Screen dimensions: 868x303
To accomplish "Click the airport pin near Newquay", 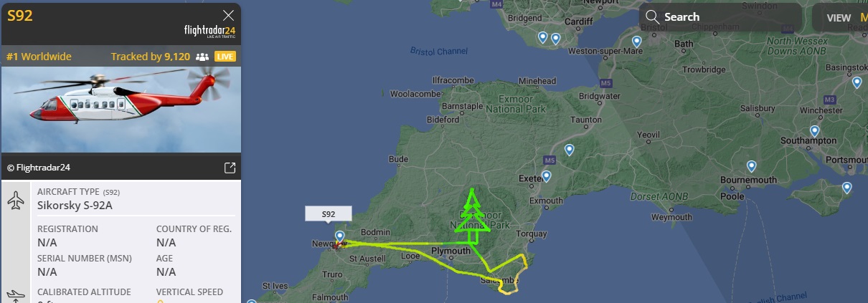I will click(x=339, y=236).
